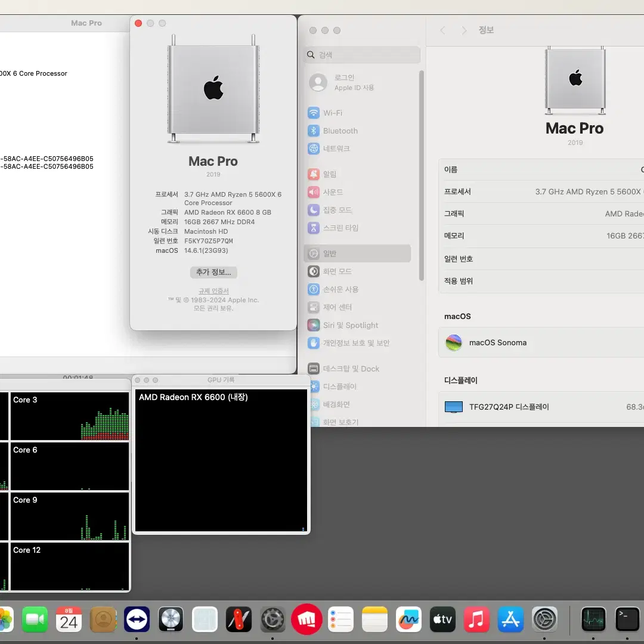This screenshot has width=644, height=644.
Task: Open Freeform from the Dock
Action: point(408,619)
